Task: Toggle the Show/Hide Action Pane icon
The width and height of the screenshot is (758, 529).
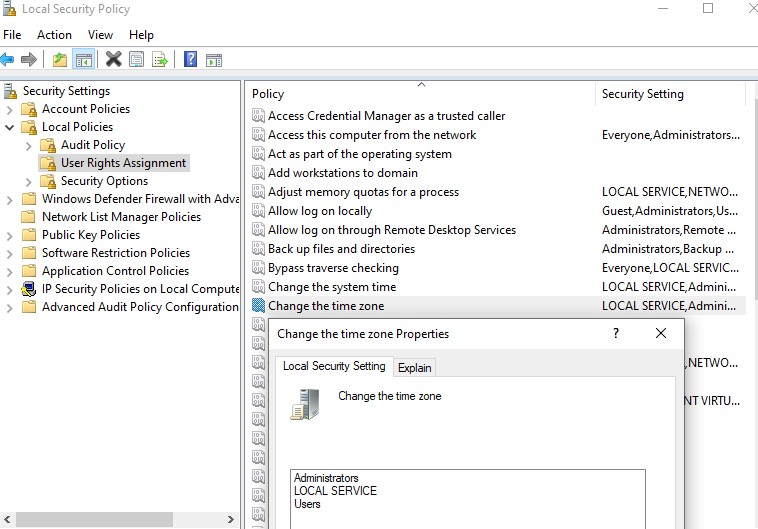Action: 213,60
